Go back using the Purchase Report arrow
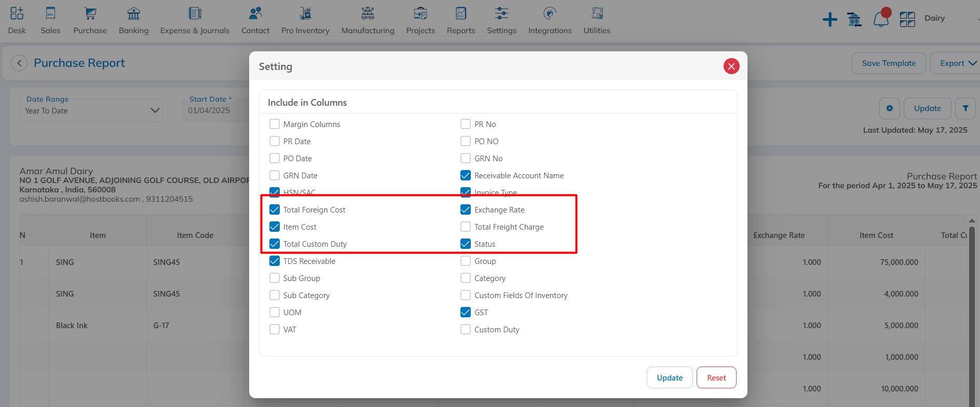The width and height of the screenshot is (980, 407). [x=19, y=63]
